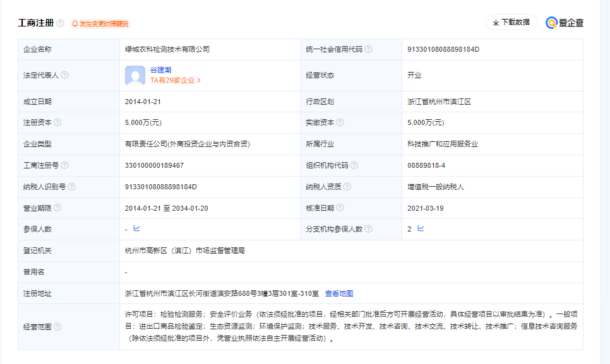Click 谷建潮 avatar thumbnail

(x=135, y=75)
